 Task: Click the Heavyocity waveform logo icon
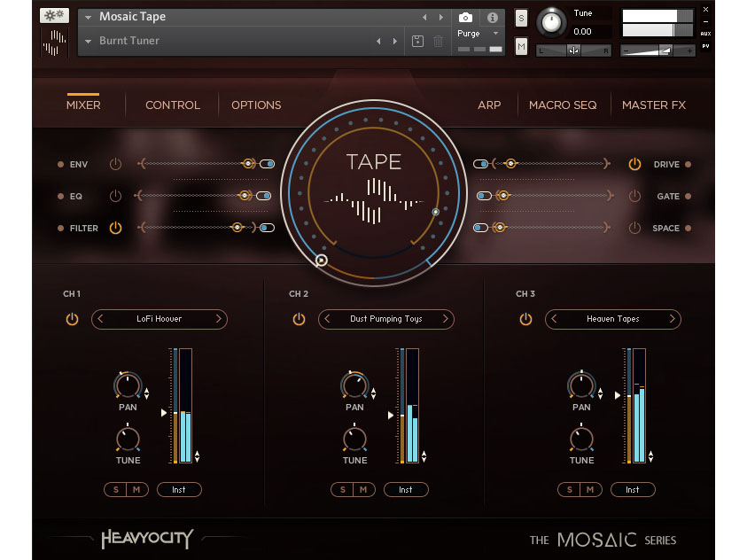point(54,43)
